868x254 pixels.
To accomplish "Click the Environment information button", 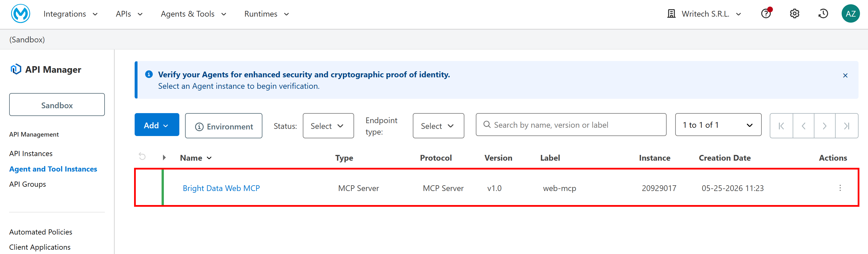I will (x=224, y=126).
